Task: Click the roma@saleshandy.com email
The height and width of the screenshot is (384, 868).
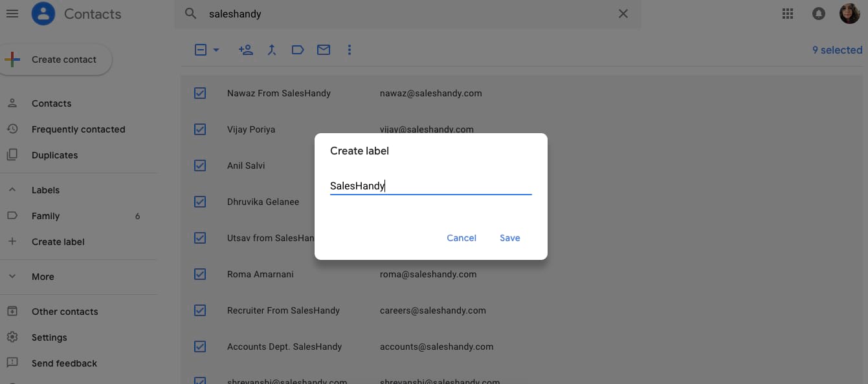Action: tap(428, 274)
